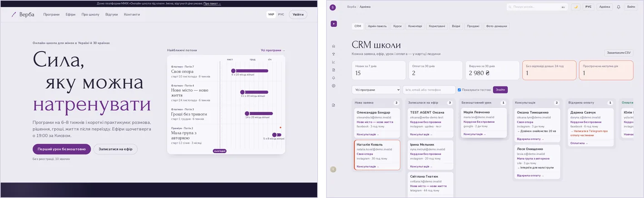
Task: Open the Контакти menu item
Action: click(132, 14)
